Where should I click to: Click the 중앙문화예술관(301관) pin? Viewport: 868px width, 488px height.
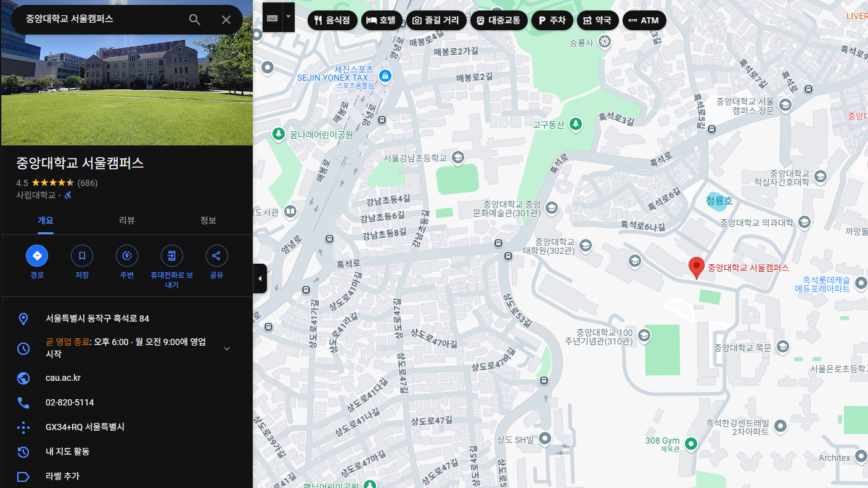[x=551, y=208]
